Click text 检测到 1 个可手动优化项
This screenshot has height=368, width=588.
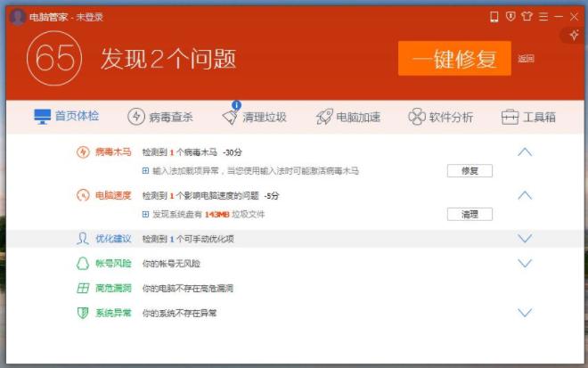188,239
